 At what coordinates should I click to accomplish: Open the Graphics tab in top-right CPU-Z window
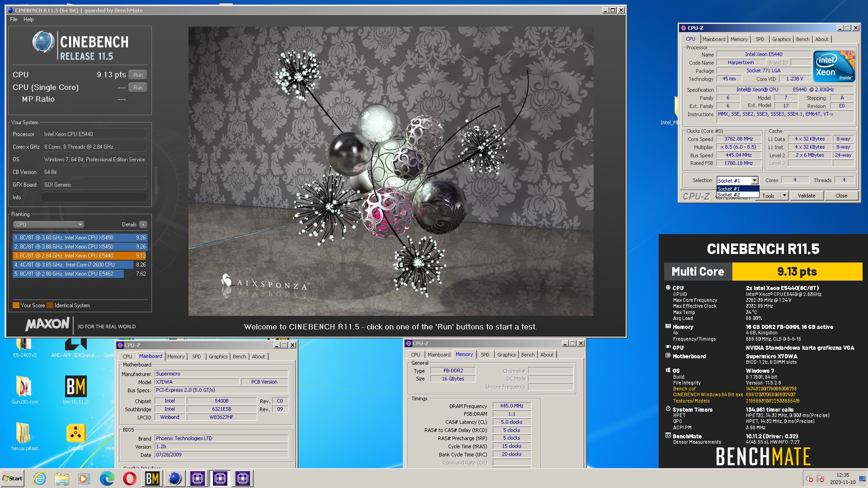(x=781, y=39)
